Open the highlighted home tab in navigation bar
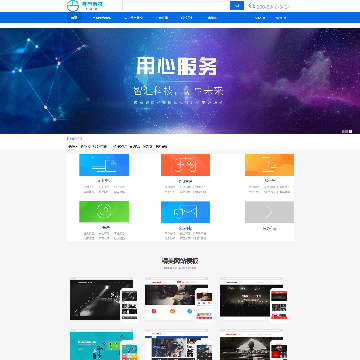The width and height of the screenshot is (360, 360). pos(74,18)
